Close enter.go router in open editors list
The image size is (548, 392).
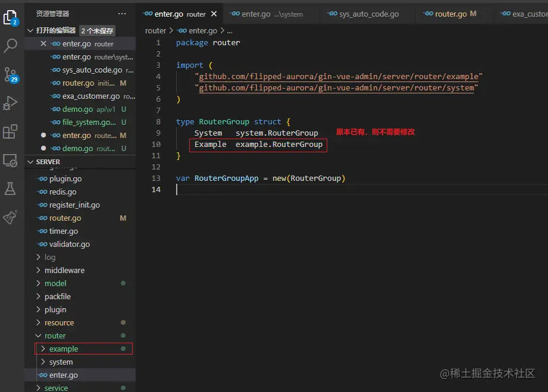(43, 43)
